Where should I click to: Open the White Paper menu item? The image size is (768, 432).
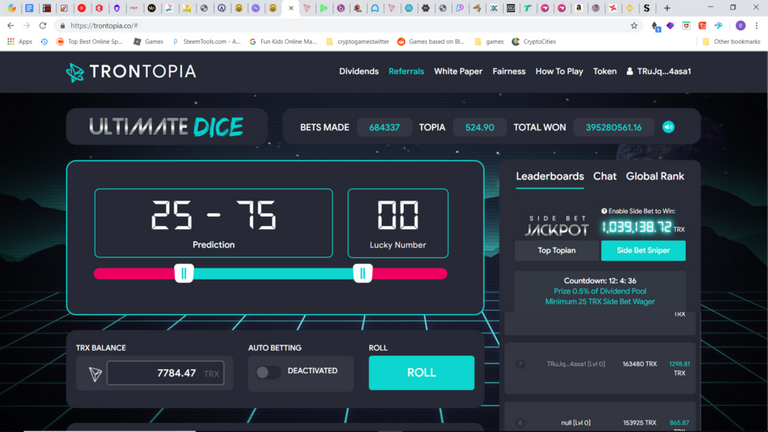pyautogui.click(x=458, y=72)
